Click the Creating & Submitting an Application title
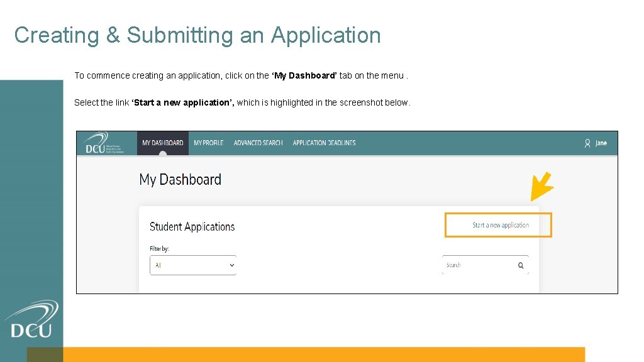 click(x=197, y=35)
